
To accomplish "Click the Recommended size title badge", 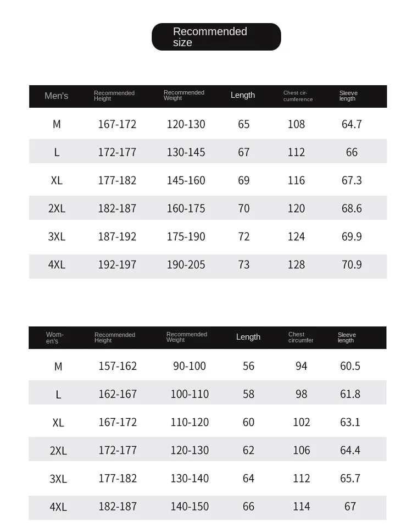I will pos(216,37).
